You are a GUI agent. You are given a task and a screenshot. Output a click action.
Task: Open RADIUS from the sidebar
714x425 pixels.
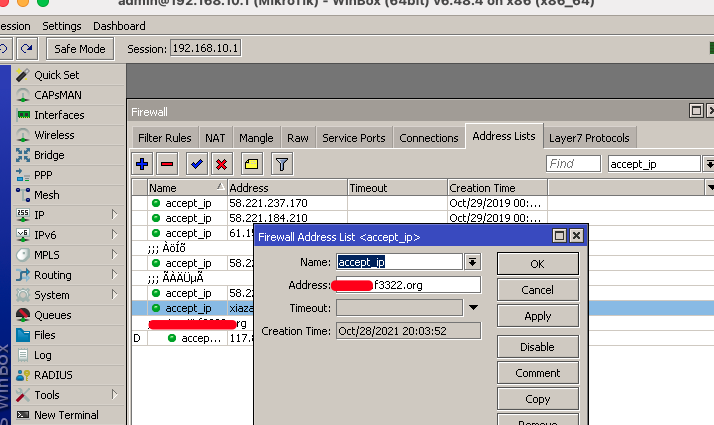click(68, 375)
